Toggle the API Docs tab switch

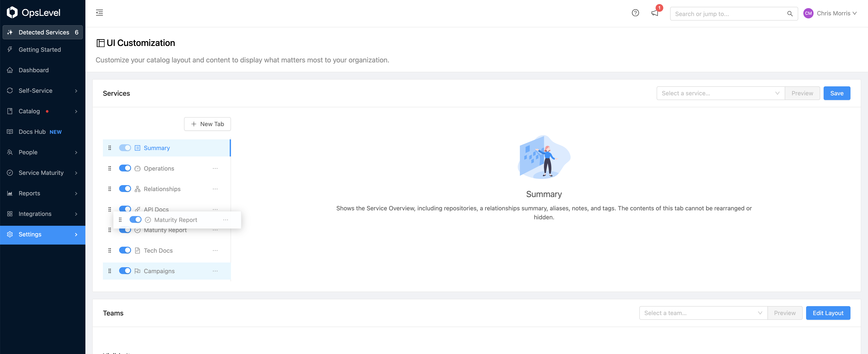(125, 209)
